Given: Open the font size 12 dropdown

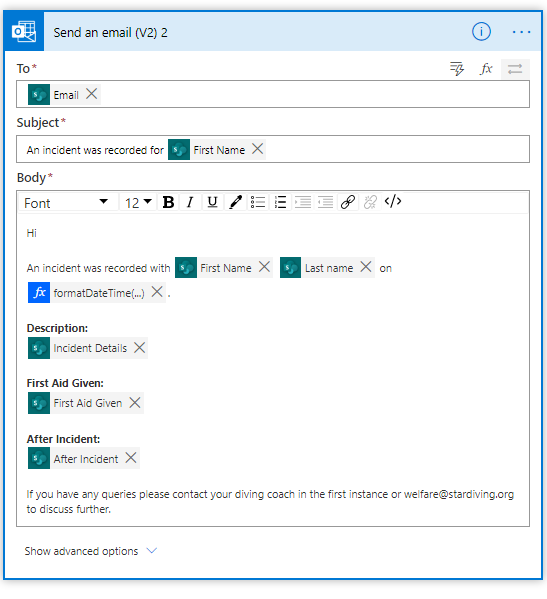Looking at the screenshot, I should coord(138,202).
